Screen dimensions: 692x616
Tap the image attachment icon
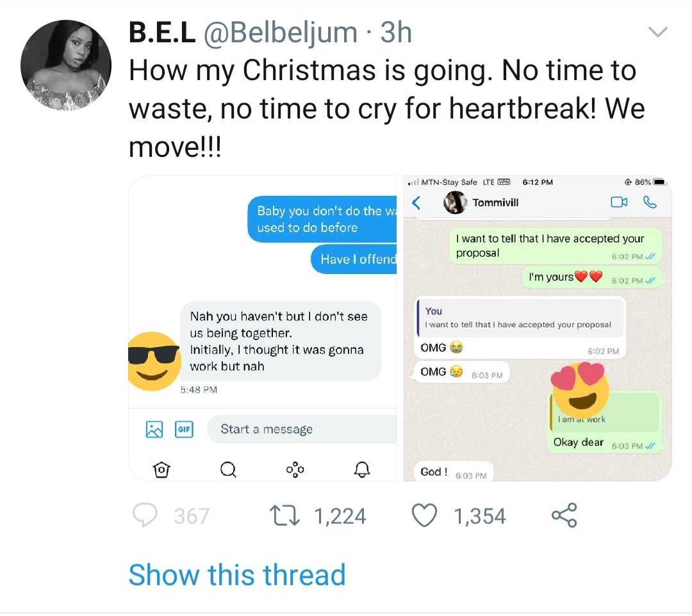click(154, 429)
